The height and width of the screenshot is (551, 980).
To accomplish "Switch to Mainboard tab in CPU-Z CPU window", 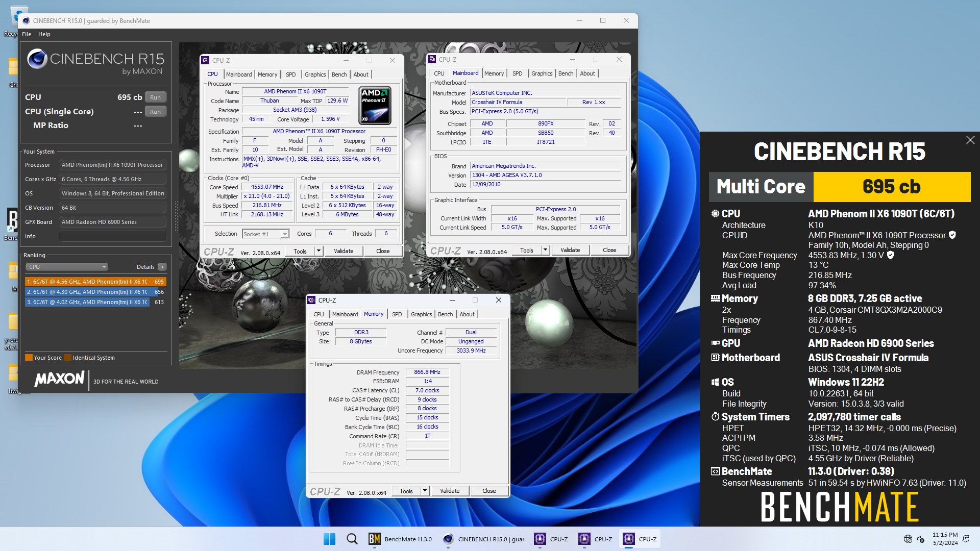I will click(239, 74).
